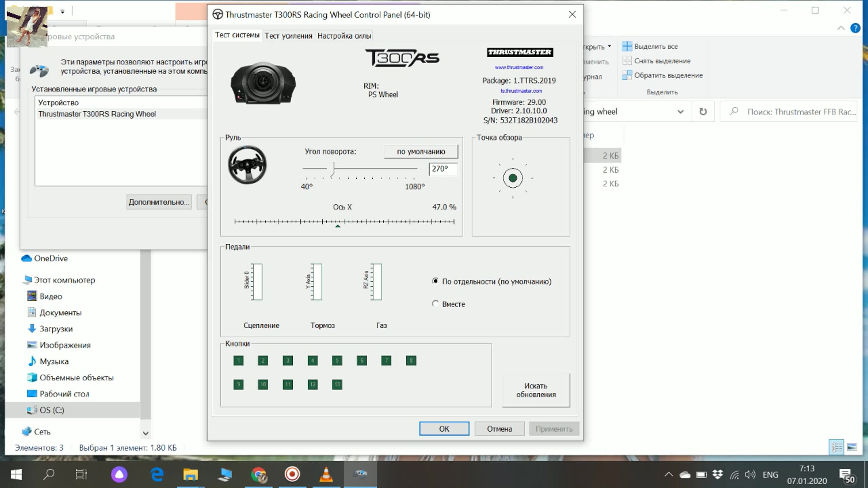Select the Тест системы tab
This screenshot has height=488, width=868.
[237, 35]
